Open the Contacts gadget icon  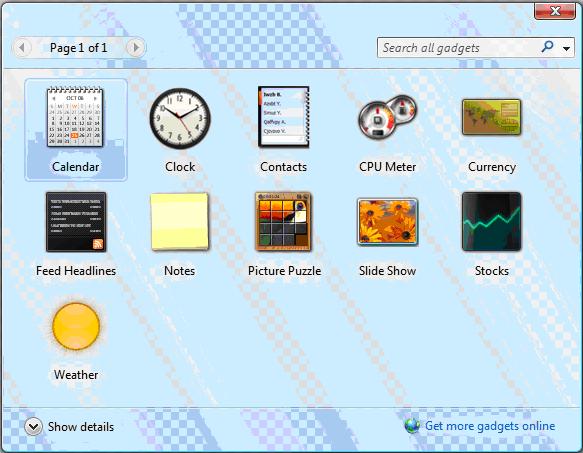coord(284,117)
